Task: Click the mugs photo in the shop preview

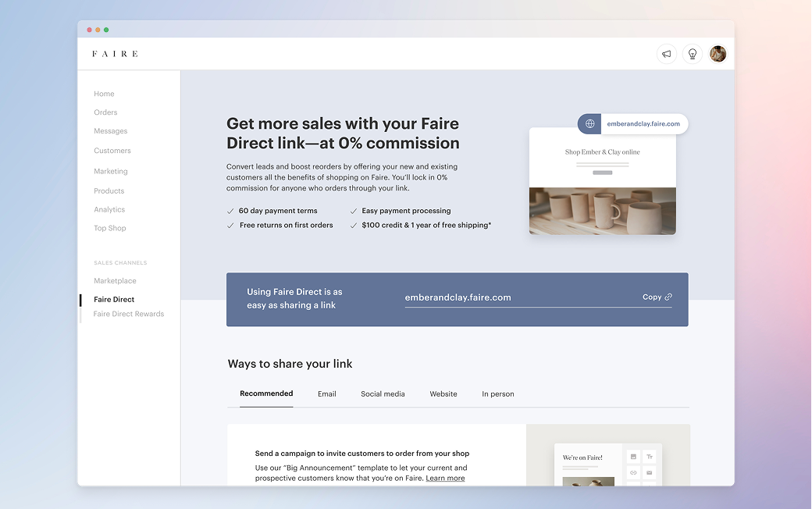Action: (x=602, y=212)
